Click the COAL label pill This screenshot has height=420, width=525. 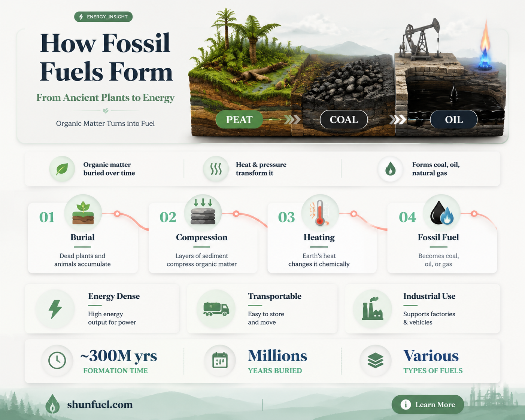coord(344,120)
